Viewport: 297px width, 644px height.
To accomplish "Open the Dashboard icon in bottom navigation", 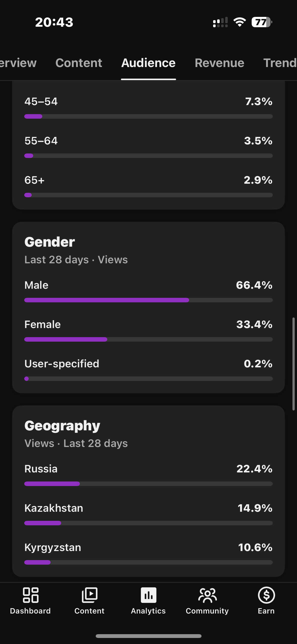I will point(30,595).
